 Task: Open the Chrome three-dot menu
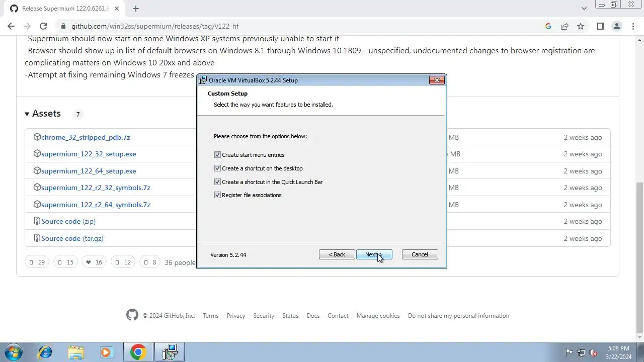point(633,26)
